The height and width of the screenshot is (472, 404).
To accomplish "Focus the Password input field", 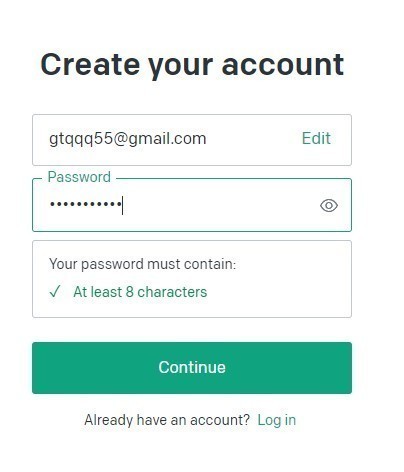I will (x=192, y=205).
